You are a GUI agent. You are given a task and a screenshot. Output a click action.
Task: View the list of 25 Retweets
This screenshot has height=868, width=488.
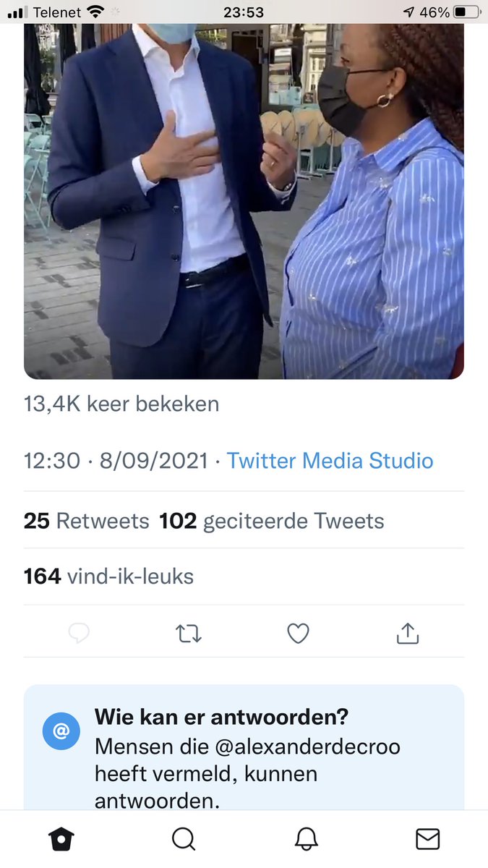[x=87, y=521]
